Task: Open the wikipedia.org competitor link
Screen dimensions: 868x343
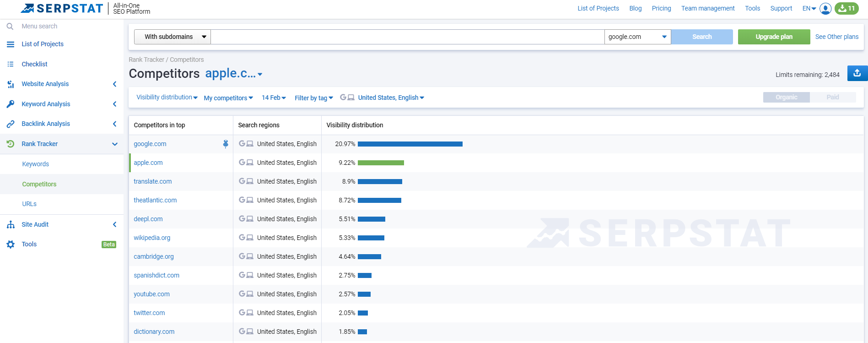Action: 152,238
